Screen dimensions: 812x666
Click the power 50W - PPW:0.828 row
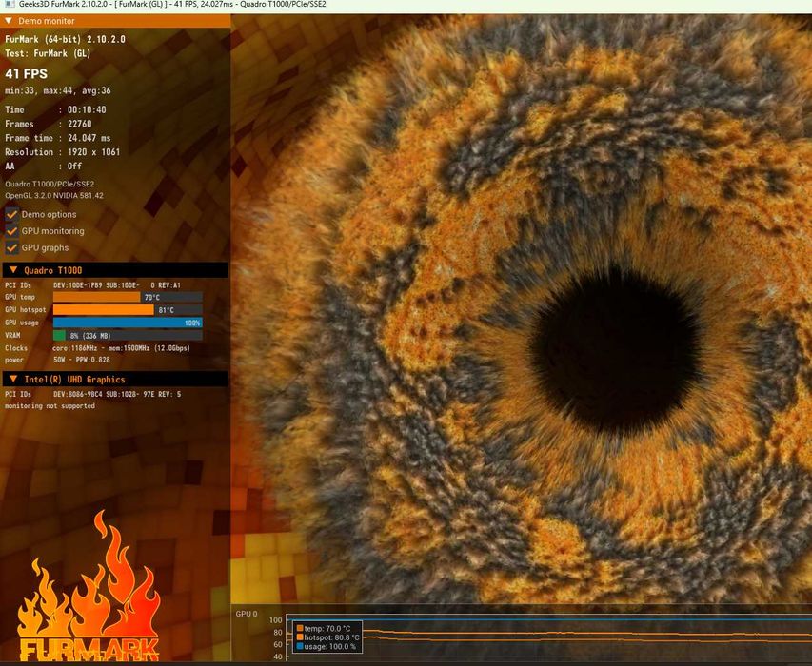coord(57,360)
